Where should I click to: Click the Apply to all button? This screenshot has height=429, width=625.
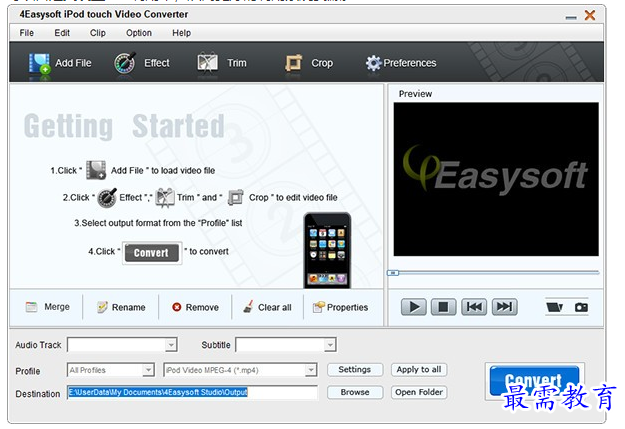[x=419, y=370]
